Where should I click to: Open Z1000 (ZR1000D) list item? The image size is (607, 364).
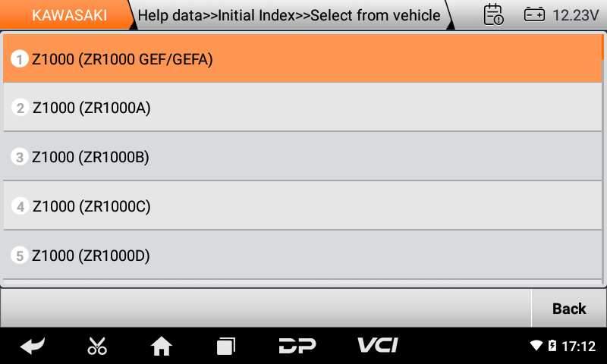click(x=302, y=255)
